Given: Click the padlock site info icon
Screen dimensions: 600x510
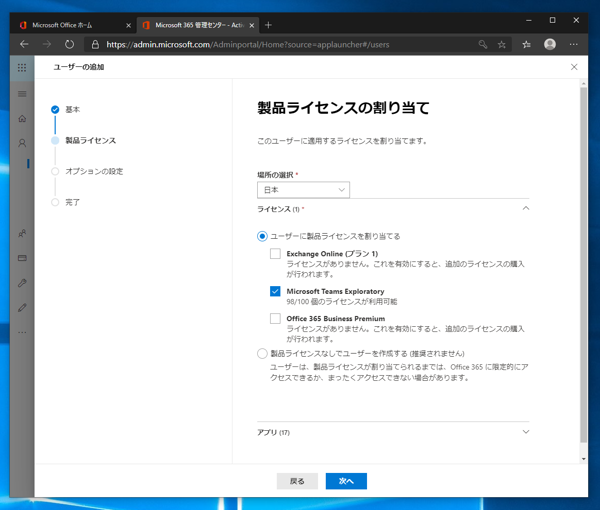Looking at the screenshot, I should pyautogui.click(x=95, y=45).
